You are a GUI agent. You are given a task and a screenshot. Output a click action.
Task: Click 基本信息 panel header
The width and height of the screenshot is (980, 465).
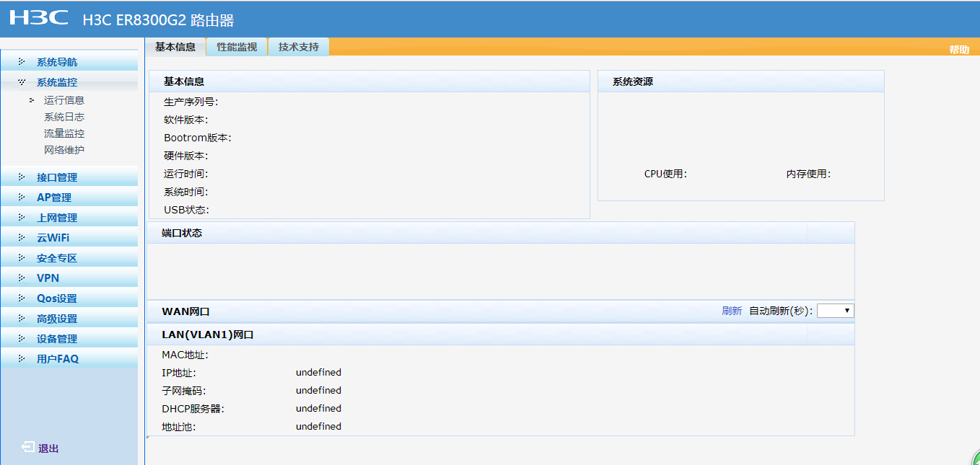pyautogui.click(x=369, y=81)
